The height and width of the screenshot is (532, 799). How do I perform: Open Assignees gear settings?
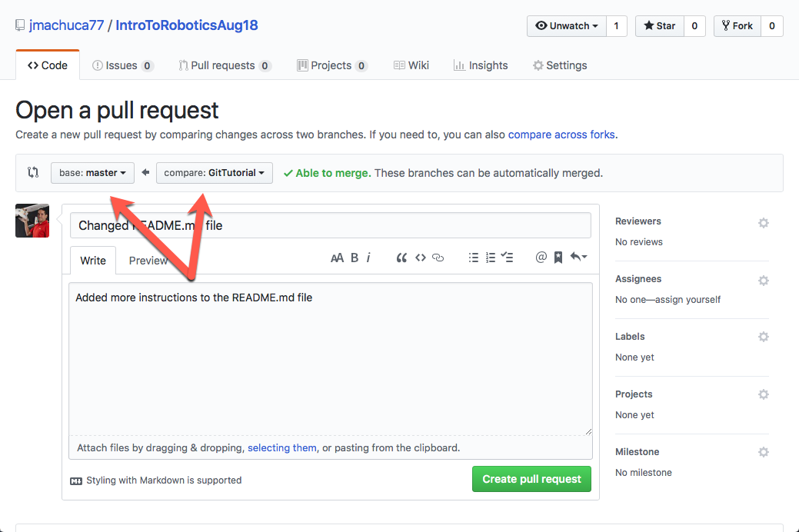764,281
